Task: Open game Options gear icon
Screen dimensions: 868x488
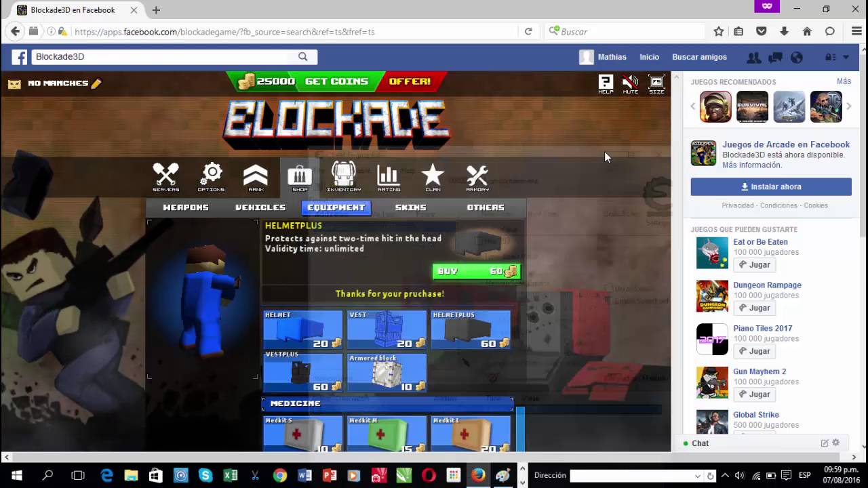Action: tap(211, 178)
